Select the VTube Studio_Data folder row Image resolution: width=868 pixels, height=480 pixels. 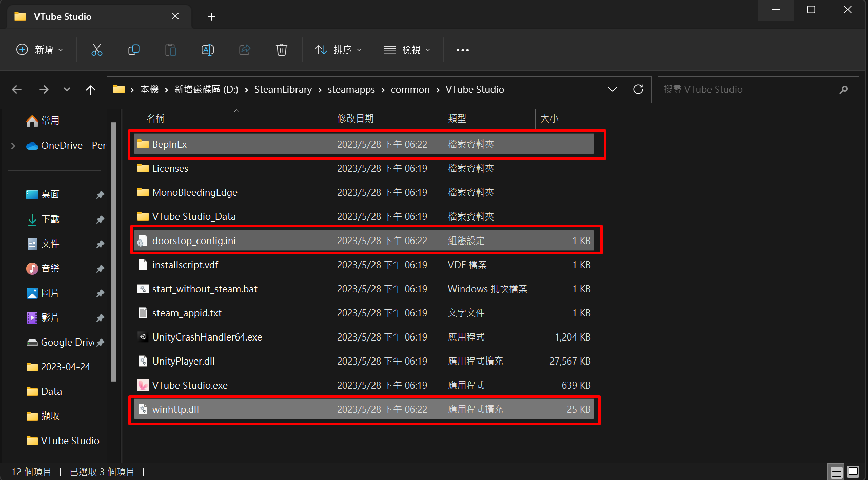(364, 216)
